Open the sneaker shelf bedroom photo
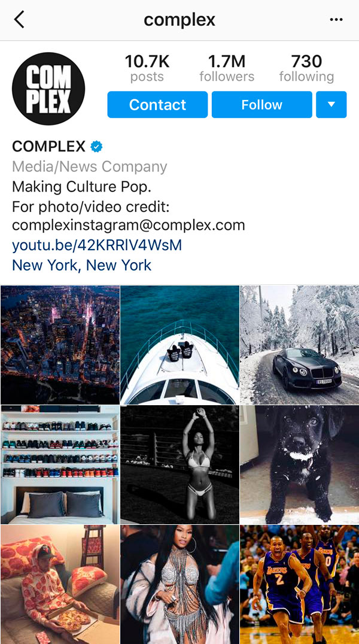 click(60, 464)
